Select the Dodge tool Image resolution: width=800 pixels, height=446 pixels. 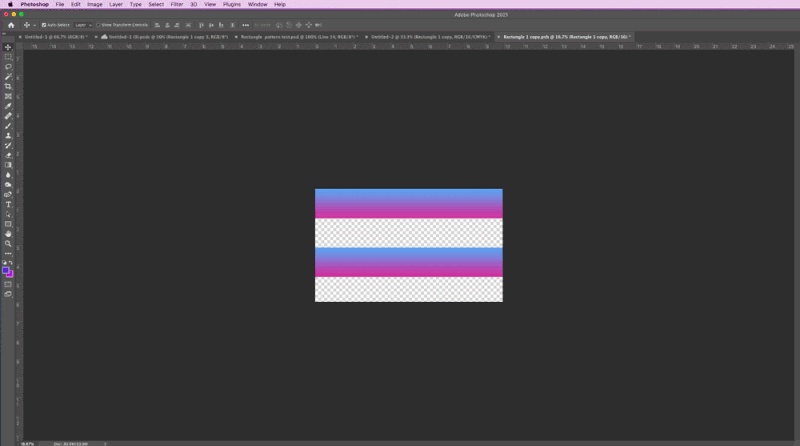coord(8,185)
